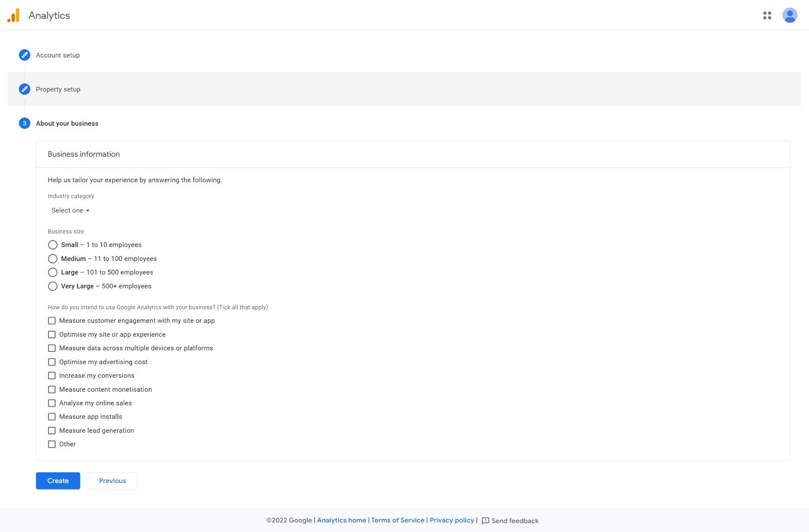Tick Measure data across multiple devices or platforms
The width and height of the screenshot is (809, 532).
[52, 348]
